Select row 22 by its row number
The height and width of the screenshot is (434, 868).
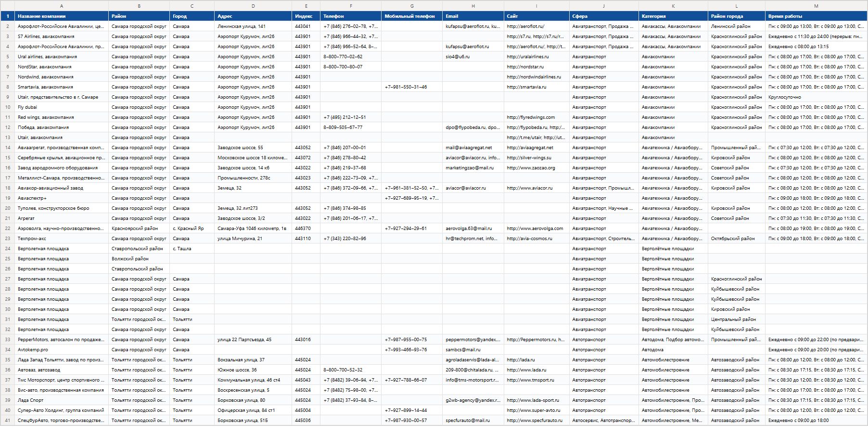pyautogui.click(x=8, y=229)
